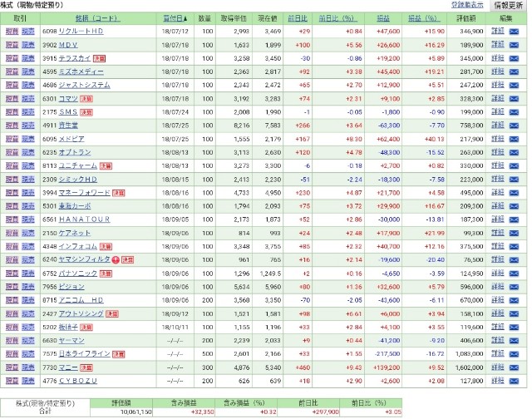Open the アウトソシング stock link
This screenshot has height=419, width=532.
pos(81,313)
